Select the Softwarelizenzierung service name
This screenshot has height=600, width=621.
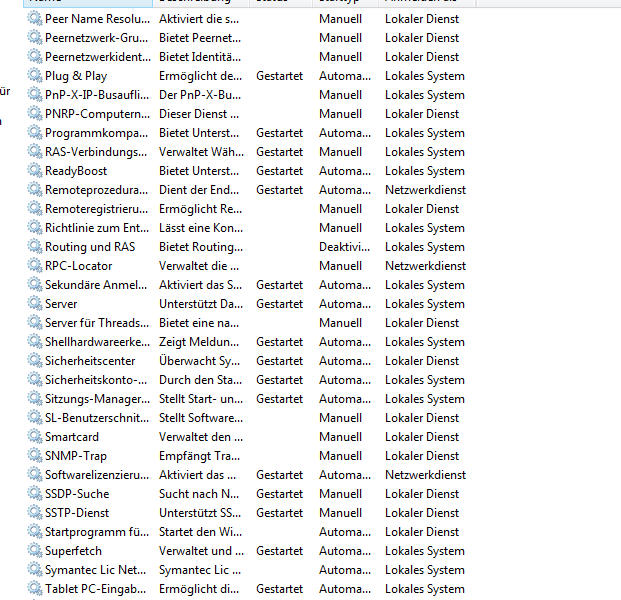coord(97,475)
